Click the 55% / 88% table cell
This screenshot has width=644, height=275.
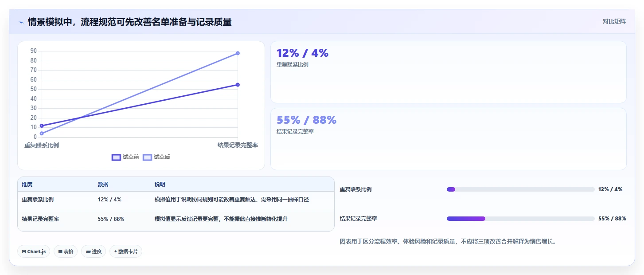point(111,219)
